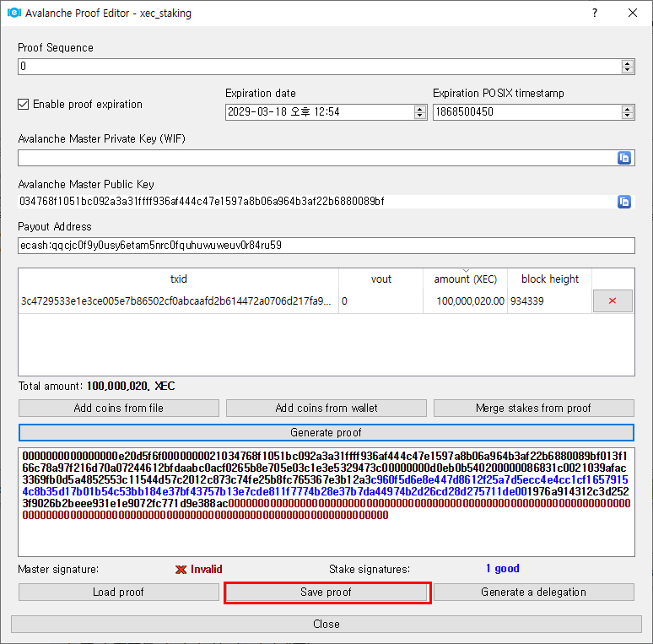Sort by the txid column header
653x644 pixels.
pyautogui.click(x=178, y=279)
